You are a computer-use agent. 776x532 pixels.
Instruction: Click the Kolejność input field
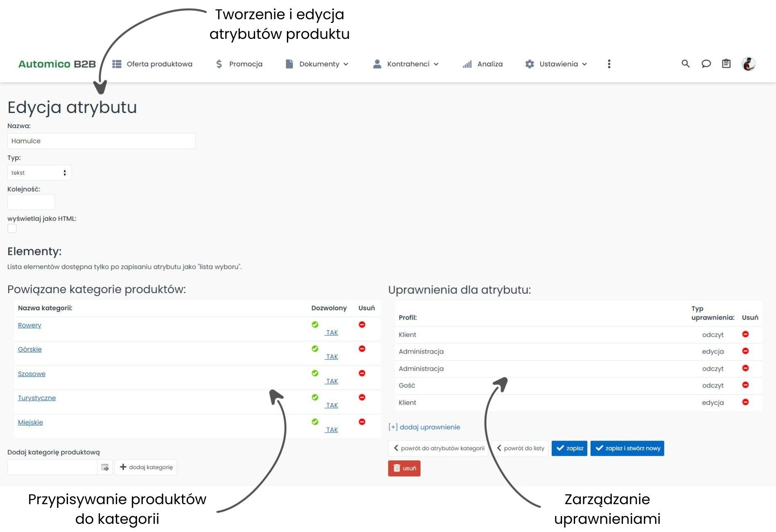click(x=31, y=202)
